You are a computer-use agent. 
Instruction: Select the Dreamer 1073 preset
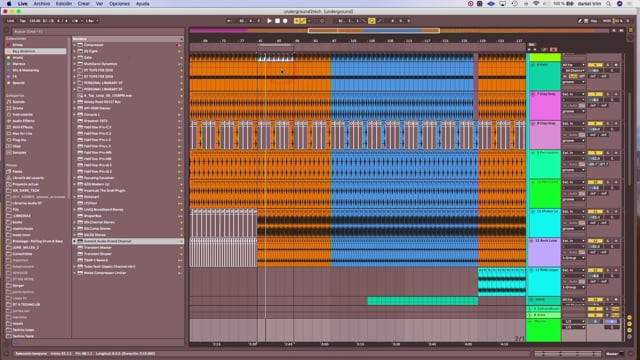96,121
